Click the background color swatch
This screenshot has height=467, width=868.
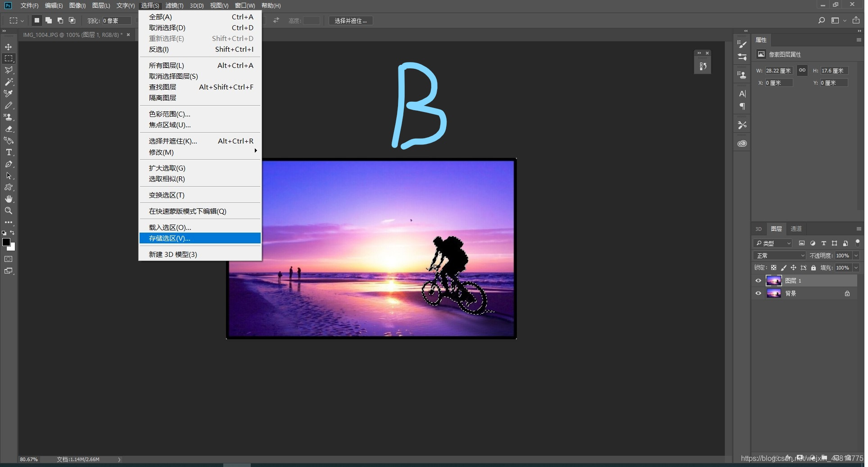pos(12,247)
